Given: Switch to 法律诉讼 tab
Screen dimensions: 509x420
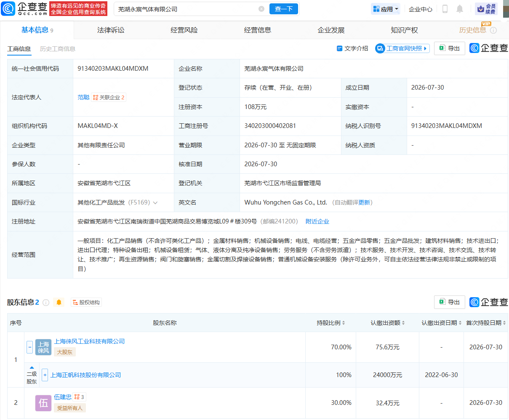Looking at the screenshot, I should click(x=111, y=30).
